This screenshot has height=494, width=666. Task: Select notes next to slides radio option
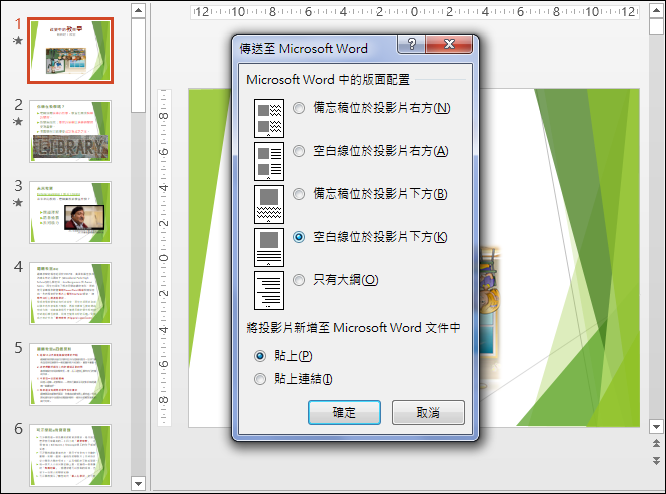[x=299, y=108]
